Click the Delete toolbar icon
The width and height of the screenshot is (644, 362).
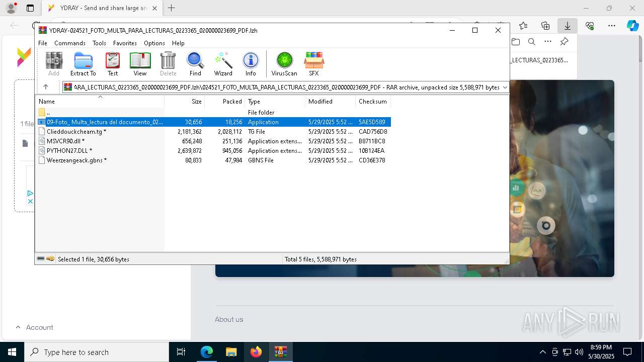point(168,64)
